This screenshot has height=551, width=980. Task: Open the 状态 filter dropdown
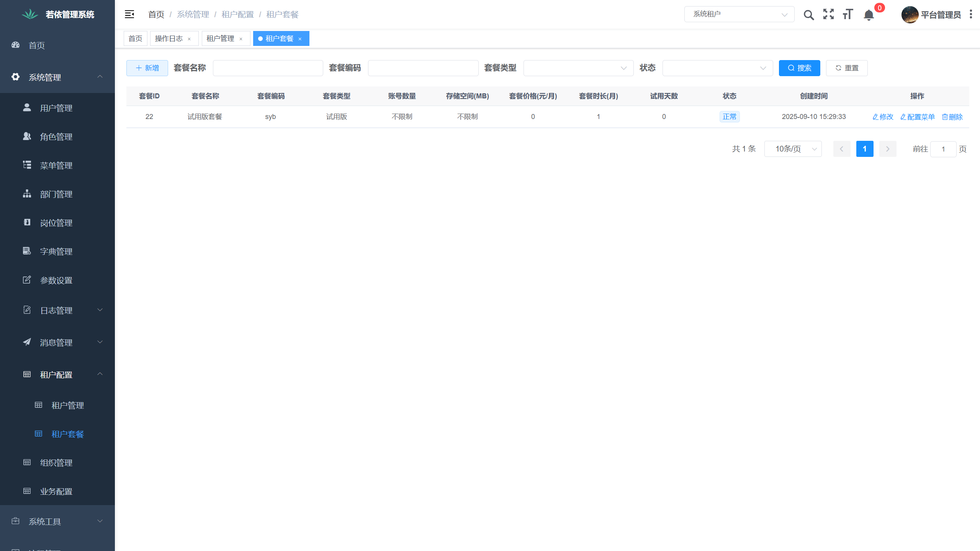(717, 68)
